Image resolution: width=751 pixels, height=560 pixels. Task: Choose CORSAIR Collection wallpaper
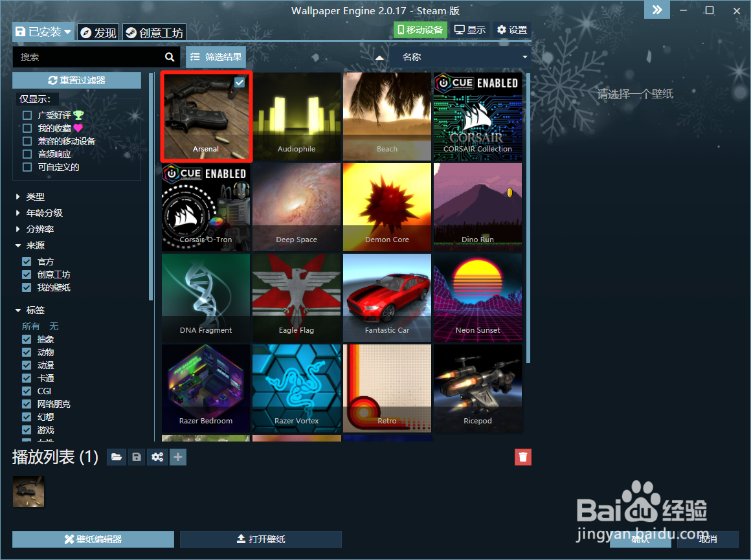click(x=478, y=117)
